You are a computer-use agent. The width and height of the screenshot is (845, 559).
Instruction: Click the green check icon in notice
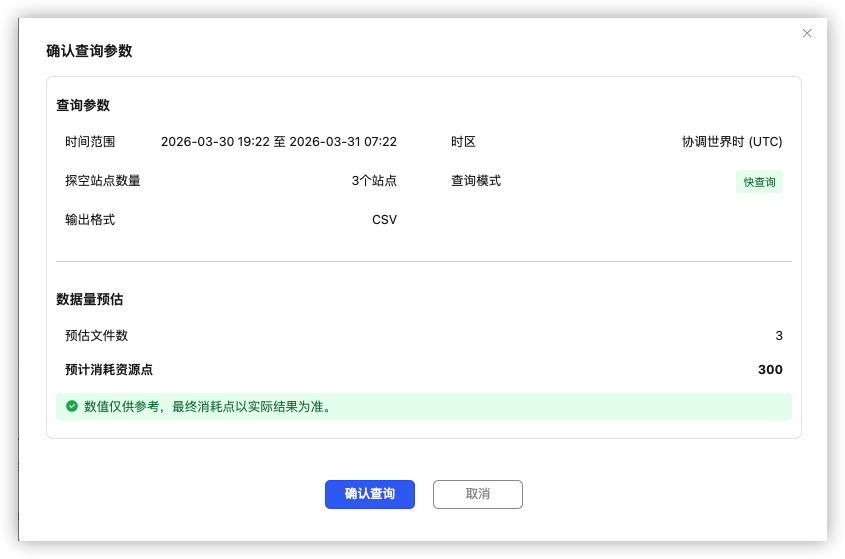[72, 406]
